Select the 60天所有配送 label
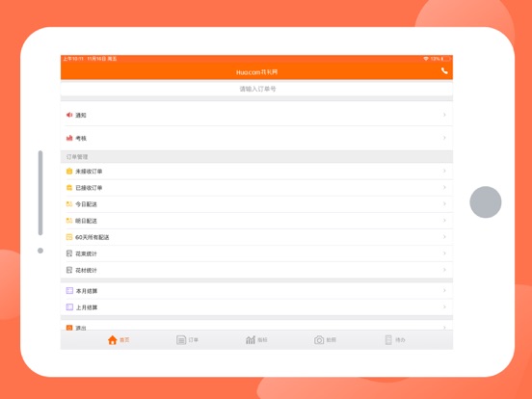The width and height of the screenshot is (532, 399). click(93, 237)
